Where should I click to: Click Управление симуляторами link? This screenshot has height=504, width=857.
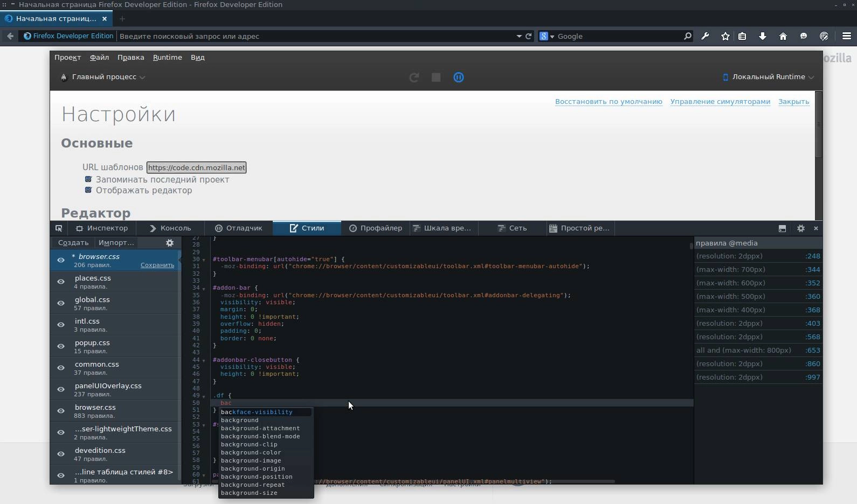pyautogui.click(x=720, y=101)
